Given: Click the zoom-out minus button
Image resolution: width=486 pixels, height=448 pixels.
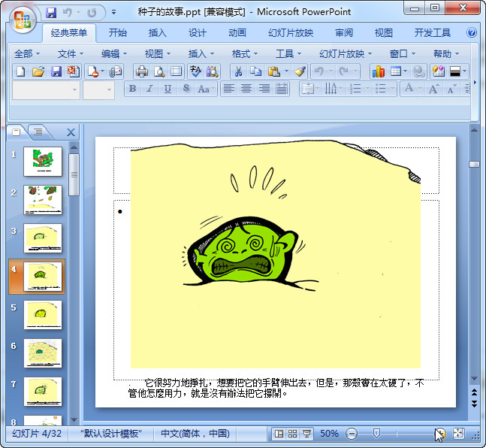Looking at the screenshot, I should click(x=352, y=434).
